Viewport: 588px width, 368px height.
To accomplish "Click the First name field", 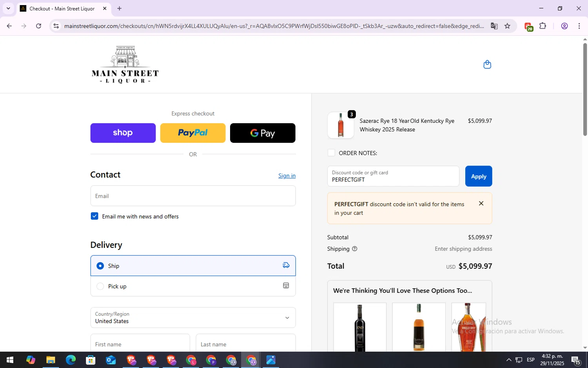I will (140, 342).
